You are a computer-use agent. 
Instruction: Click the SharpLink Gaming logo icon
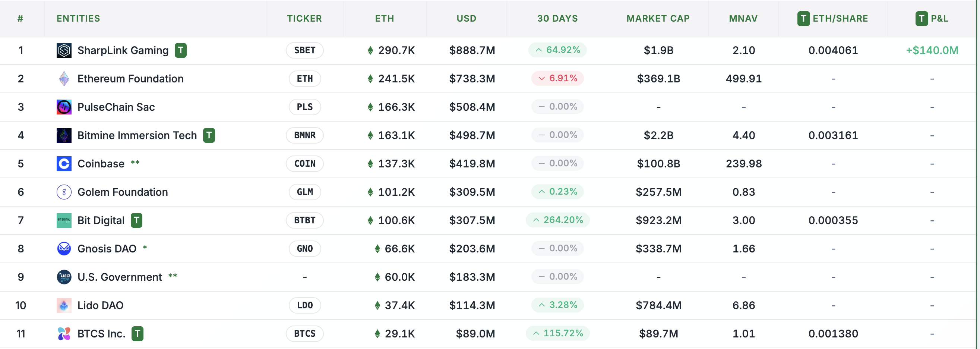pos(64,50)
